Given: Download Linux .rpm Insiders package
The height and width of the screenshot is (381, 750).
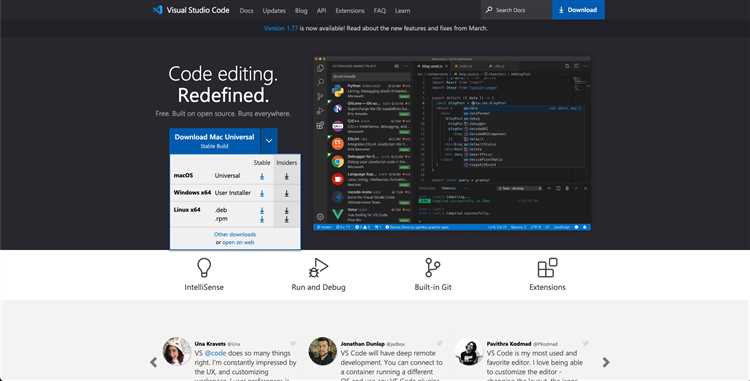Looking at the screenshot, I should coord(287,219).
